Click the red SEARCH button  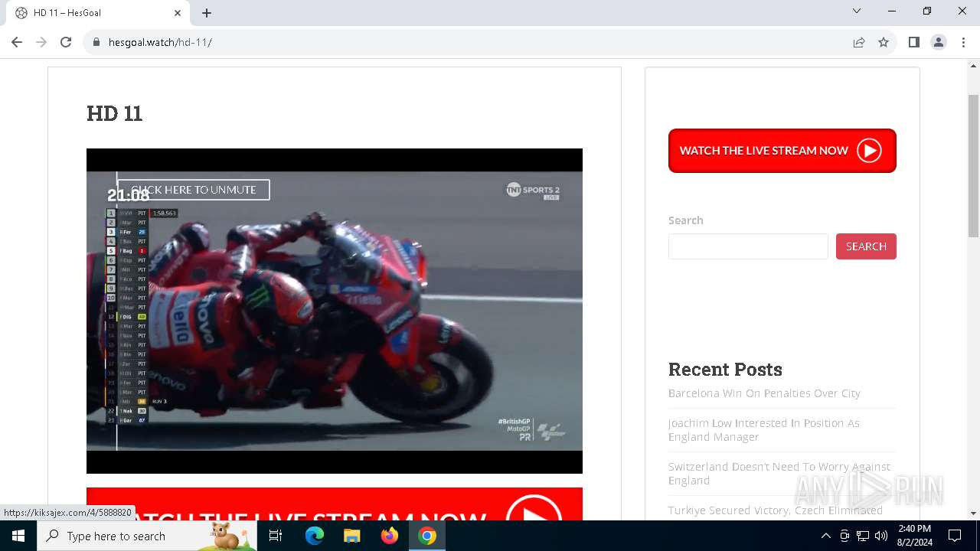click(x=866, y=246)
